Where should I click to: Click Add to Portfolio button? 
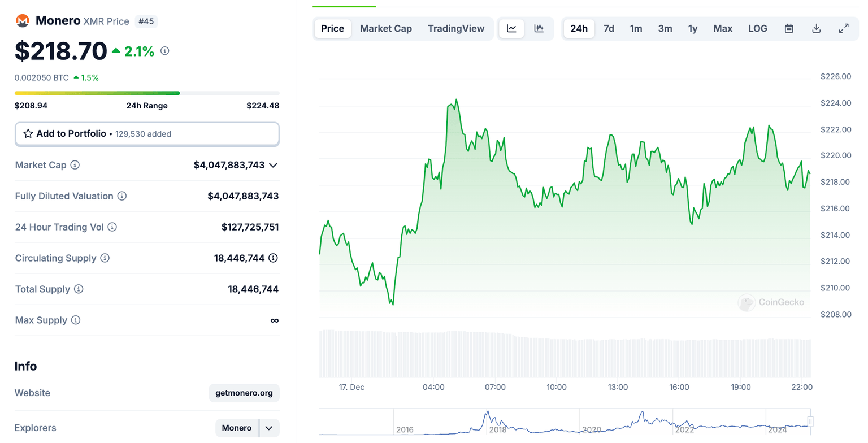pyautogui.click(x=147, y=134)
